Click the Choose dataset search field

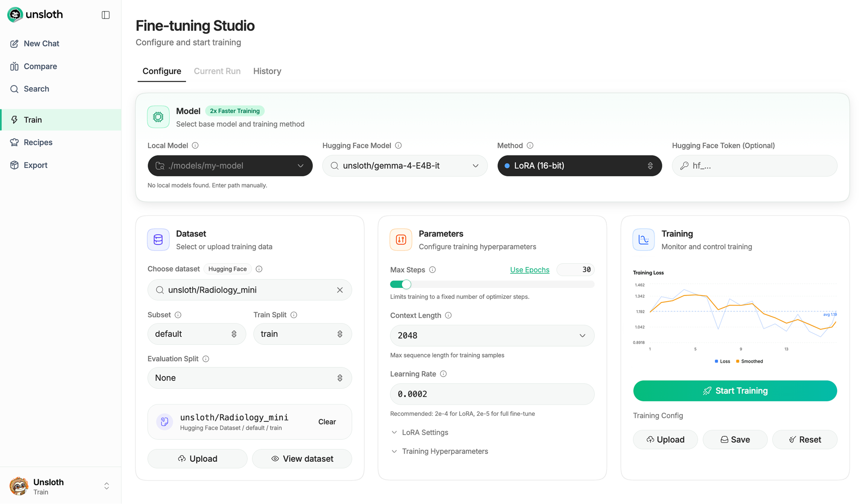(250, 290)
